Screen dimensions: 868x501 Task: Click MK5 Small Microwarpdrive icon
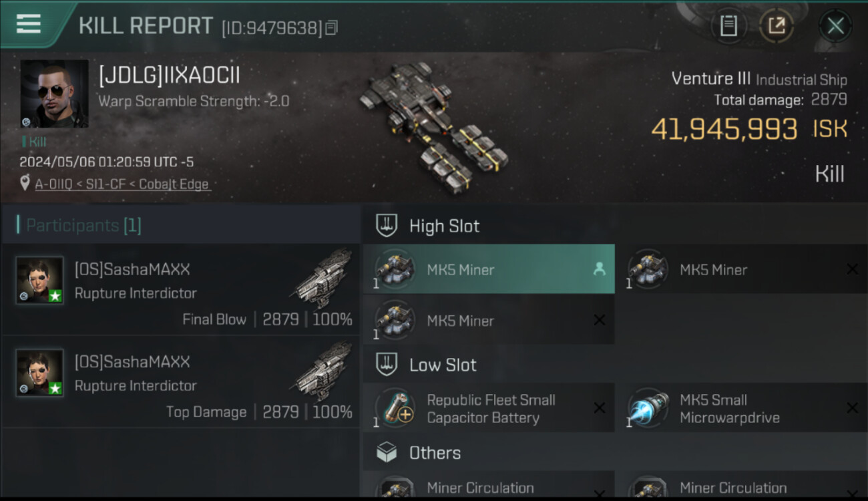648,408
